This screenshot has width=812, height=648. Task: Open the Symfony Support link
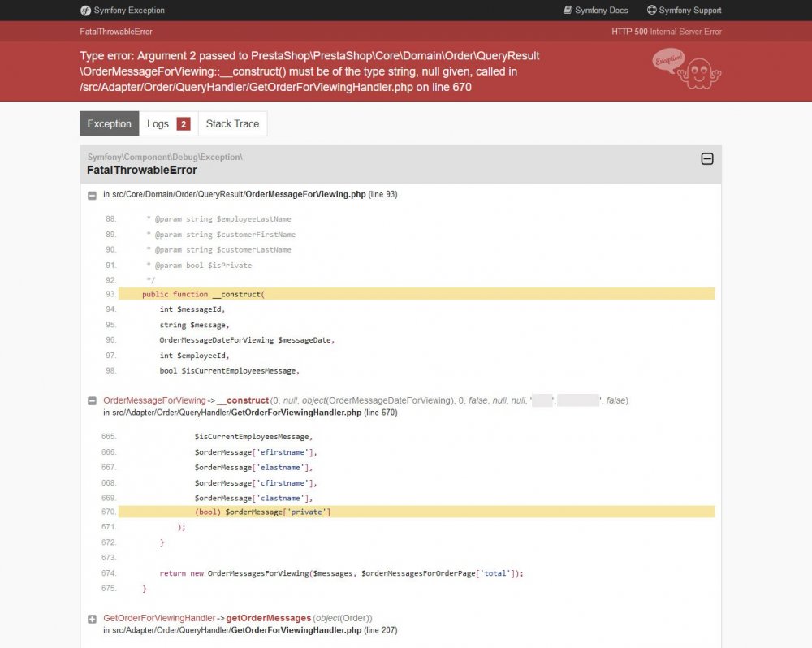coord(684,11)
